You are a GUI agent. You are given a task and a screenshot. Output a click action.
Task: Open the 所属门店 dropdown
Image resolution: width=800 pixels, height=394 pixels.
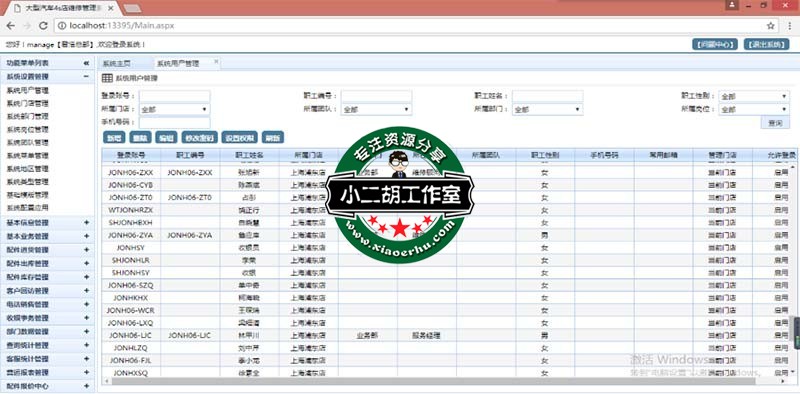[174, 109]
